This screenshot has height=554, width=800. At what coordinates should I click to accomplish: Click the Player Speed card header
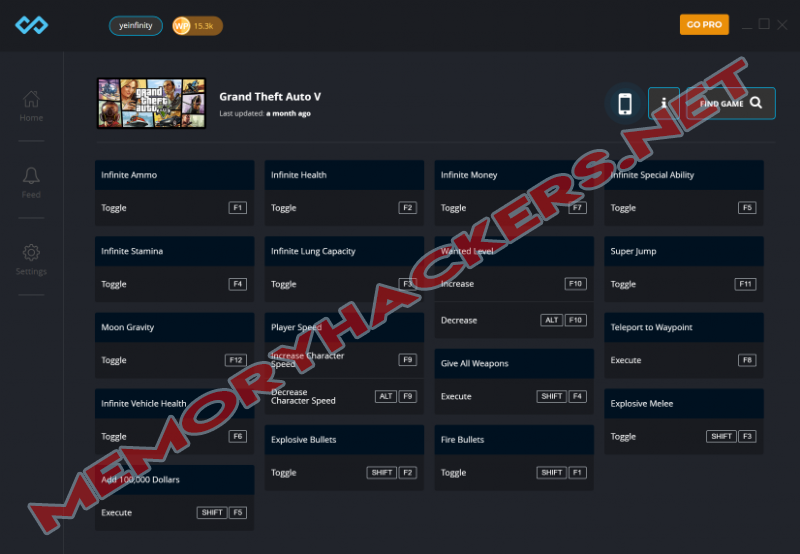pos(344,327)
